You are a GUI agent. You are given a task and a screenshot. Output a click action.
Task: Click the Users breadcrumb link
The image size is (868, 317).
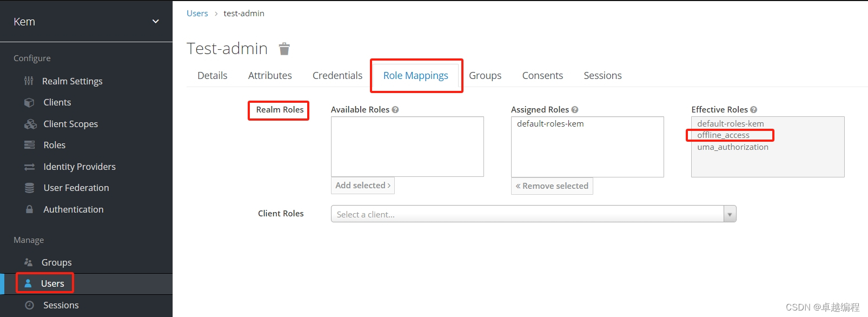pyautogui.click(x=197, y=14)
